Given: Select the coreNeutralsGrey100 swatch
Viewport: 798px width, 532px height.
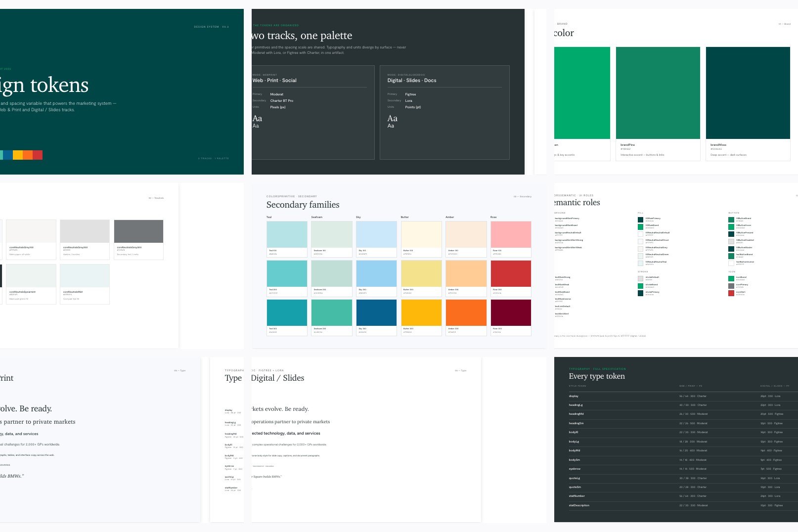Looking at the screenshot, I should [x=31, y=231].
